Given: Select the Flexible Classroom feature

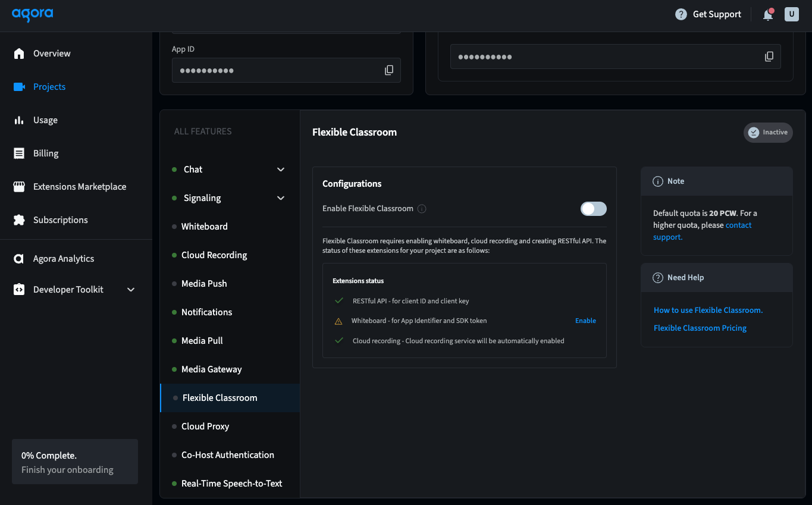Looking at the screenshot, I should click(230, 398).
